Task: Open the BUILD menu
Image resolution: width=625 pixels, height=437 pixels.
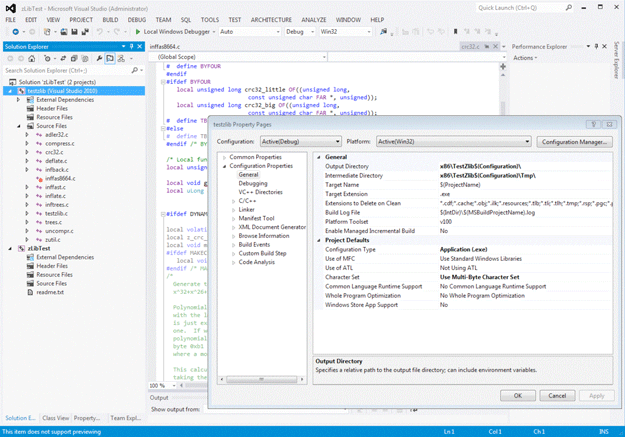Action: click(x=110, y=19)
